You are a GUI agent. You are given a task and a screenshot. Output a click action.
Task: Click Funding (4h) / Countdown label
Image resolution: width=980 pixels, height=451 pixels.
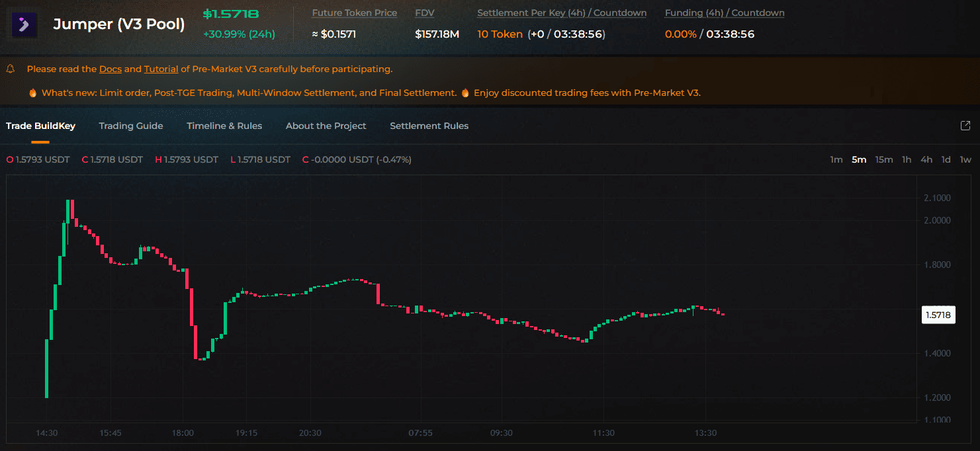(x=725, y=13)
